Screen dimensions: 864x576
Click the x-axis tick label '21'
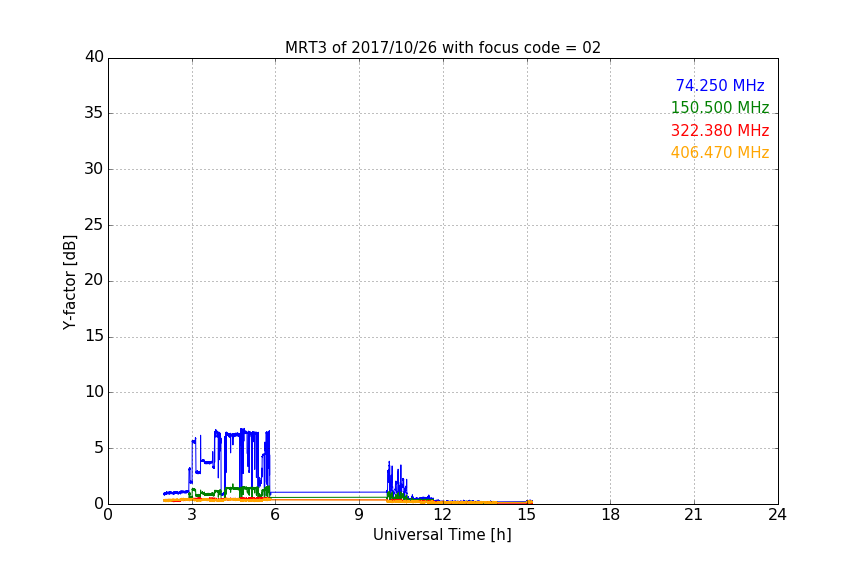(x=694, y=515)
